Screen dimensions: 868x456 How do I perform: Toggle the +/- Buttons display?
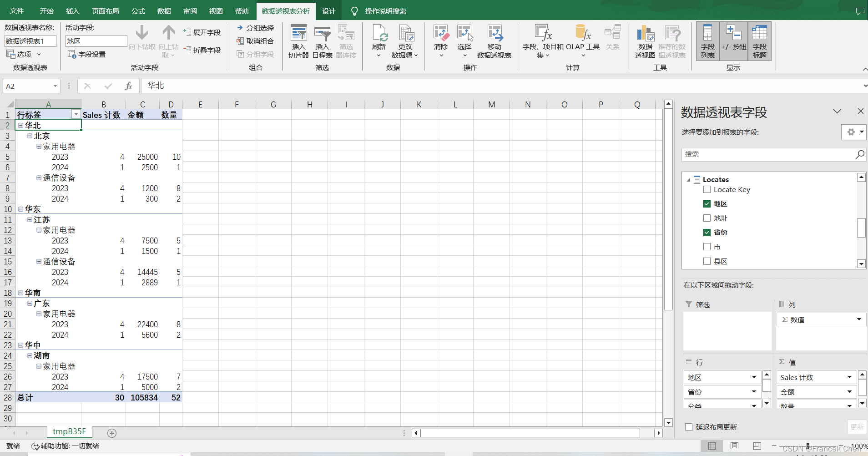click(x=734, y=41)
